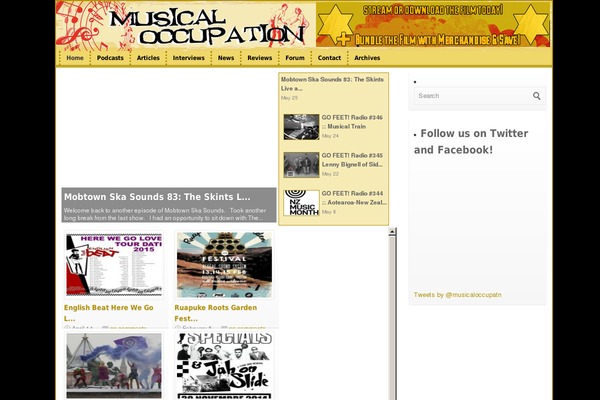The height and width of the screenshot is (400, 600).
Task: Click the May 24 date text
Action: click(x=330, y=136)
